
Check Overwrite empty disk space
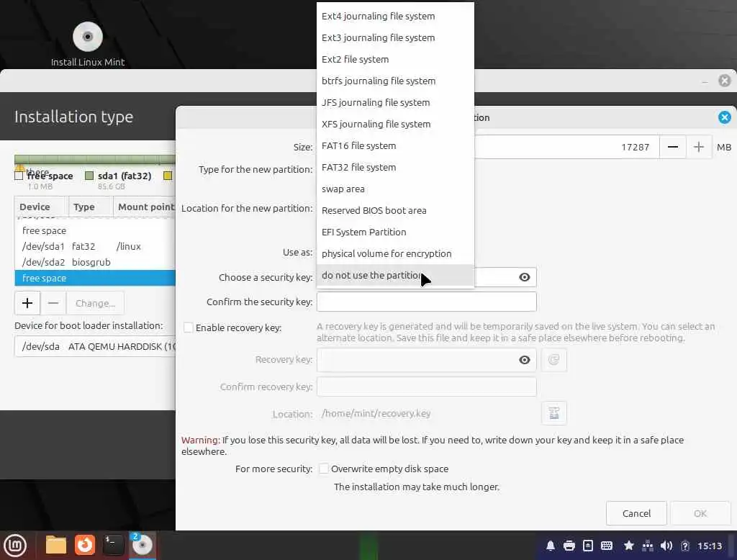point(324,469)
